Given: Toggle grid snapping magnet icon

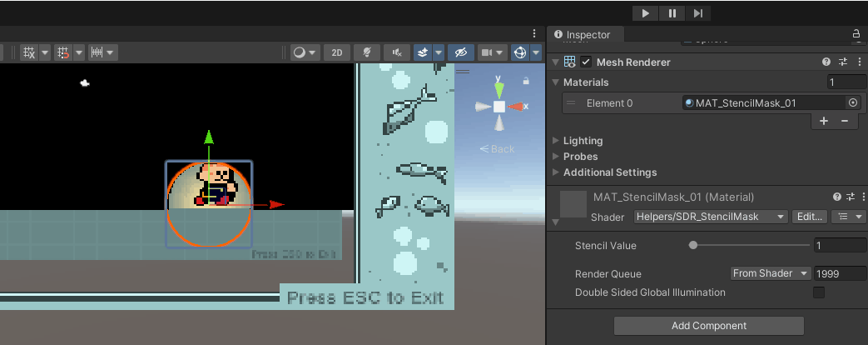Looking at the screenshot, I should 63,52.
